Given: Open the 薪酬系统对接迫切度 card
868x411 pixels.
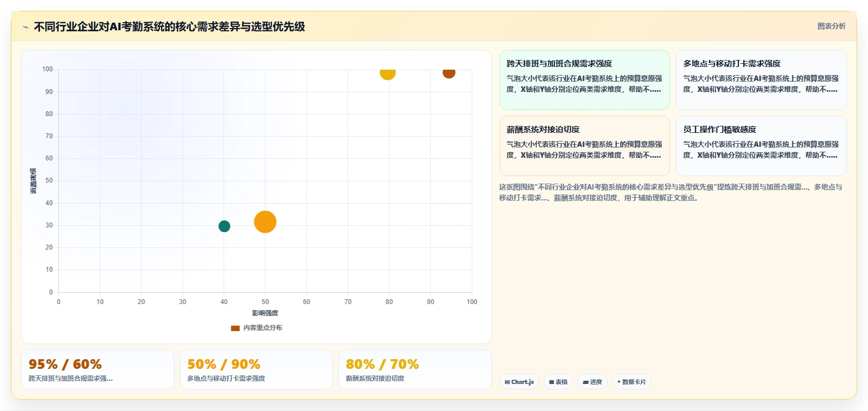Looking at the screenshot, I should coord(584,146).
